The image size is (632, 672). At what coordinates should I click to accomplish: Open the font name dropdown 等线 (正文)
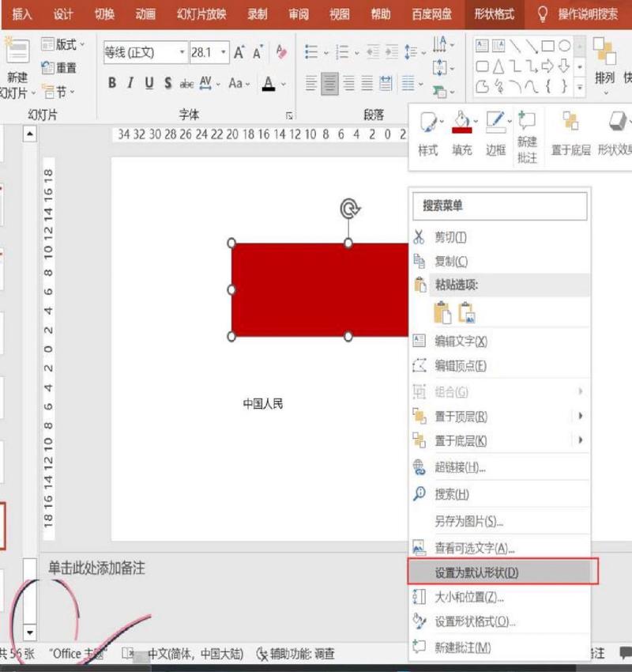click(x=182, y=52)
